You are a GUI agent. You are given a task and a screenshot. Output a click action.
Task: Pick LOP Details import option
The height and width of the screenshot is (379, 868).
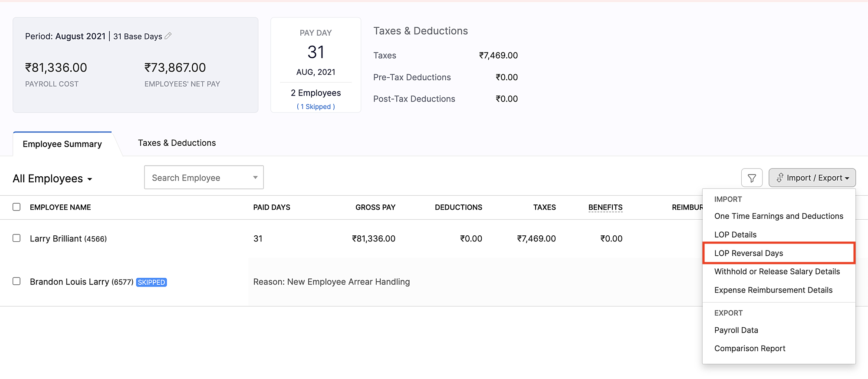pyautogui.click(x=735, y=235)
